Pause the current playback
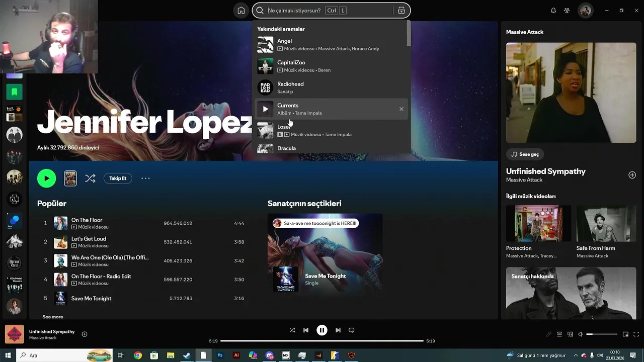Screen dimensions: 644x362 pyautogui.click(x=322, y=330)
